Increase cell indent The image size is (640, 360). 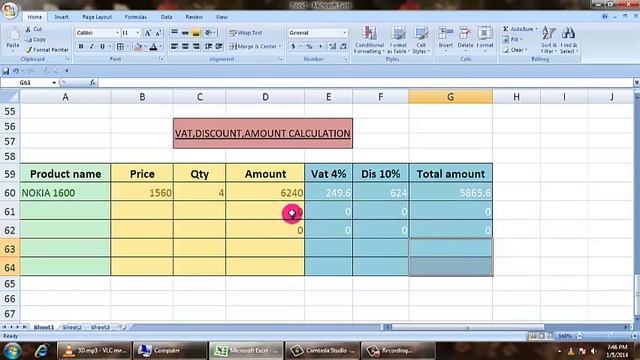point(219,47)
